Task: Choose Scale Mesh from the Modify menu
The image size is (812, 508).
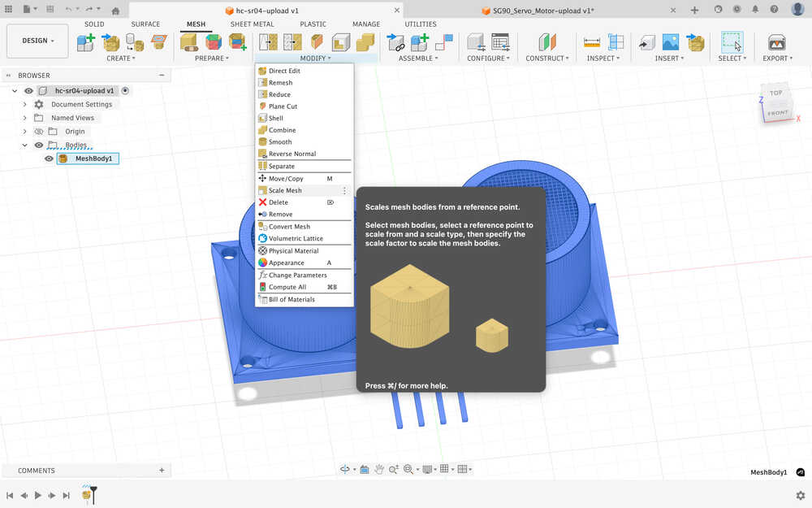Action: pos(285,190)
